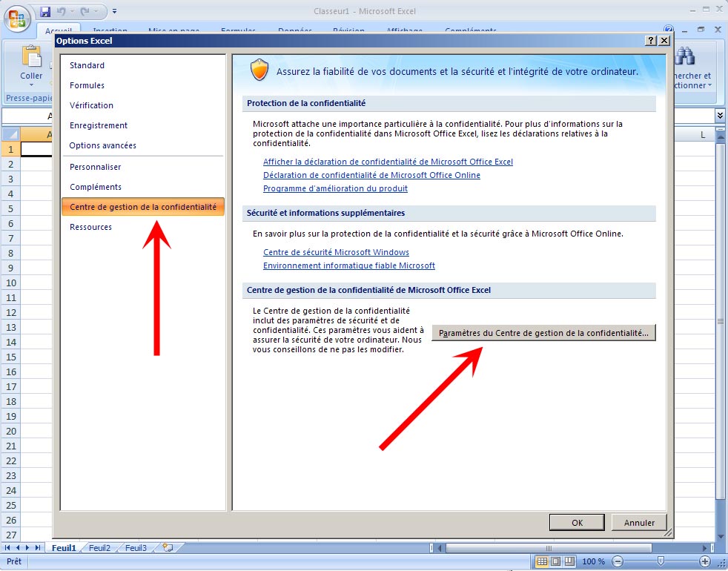
Task: Click the horizontal scrollbar
Action: (x=548, y=548)
